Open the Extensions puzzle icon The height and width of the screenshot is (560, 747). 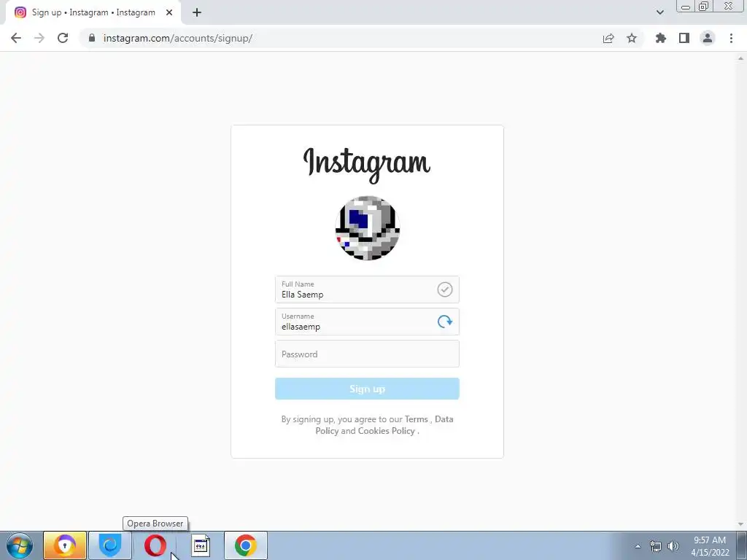661,38
